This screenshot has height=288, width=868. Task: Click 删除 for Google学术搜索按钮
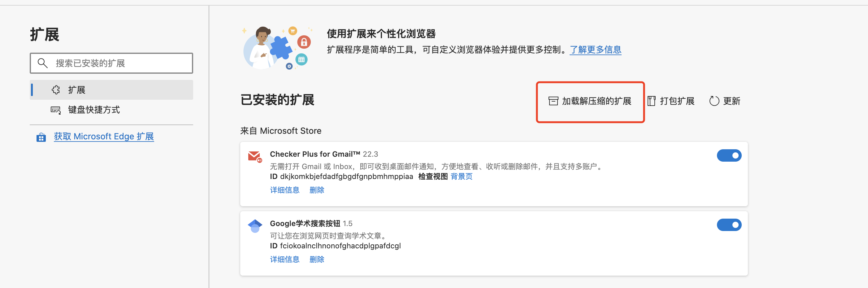[x=317, y=259]
